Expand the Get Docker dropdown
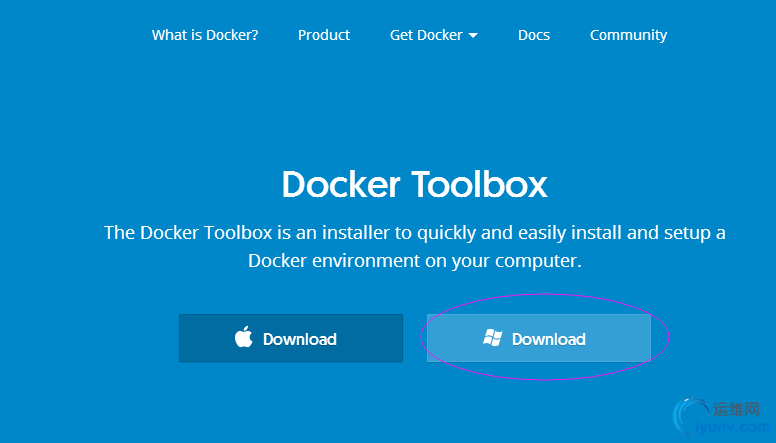Screen dimensions: 776x443 [434, 35]
